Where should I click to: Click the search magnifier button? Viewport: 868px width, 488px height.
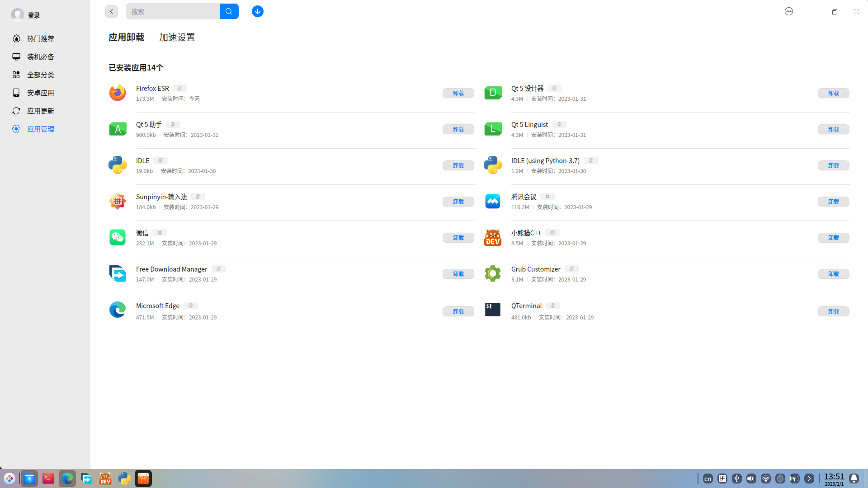pos(229,11)
